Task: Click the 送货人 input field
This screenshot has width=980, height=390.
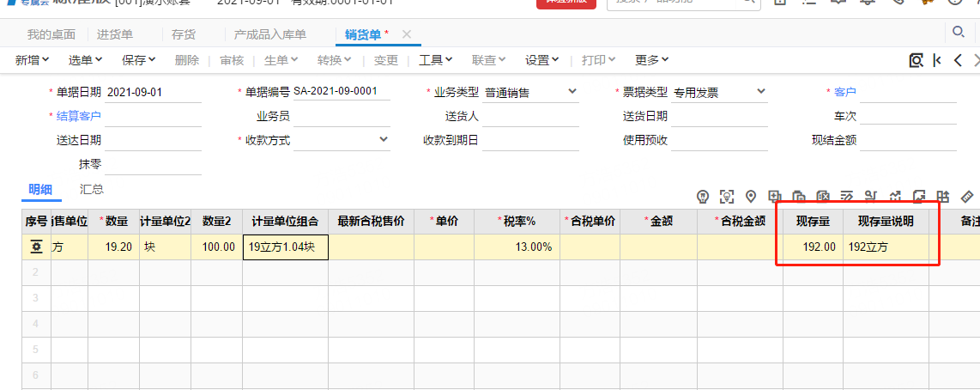Action: [530, 117]
